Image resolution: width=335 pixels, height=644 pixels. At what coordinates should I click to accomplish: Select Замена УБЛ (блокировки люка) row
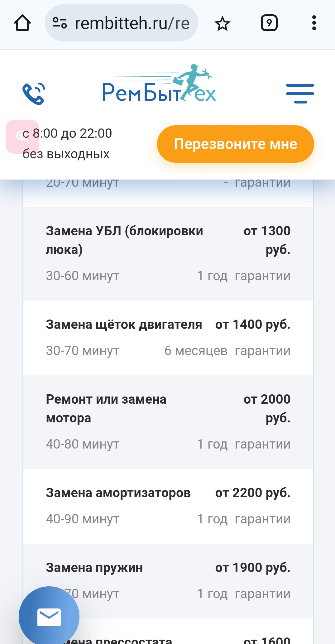coord(168,253)
